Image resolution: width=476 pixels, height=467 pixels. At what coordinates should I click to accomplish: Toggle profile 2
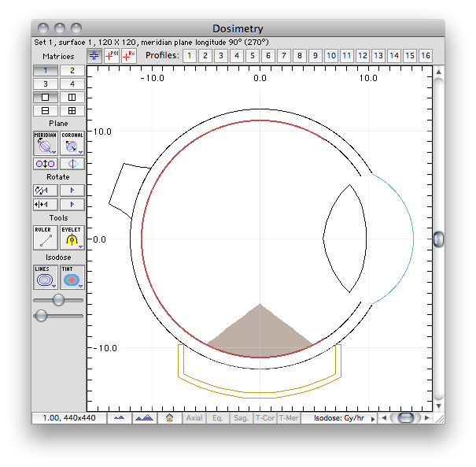coord(205,56)
